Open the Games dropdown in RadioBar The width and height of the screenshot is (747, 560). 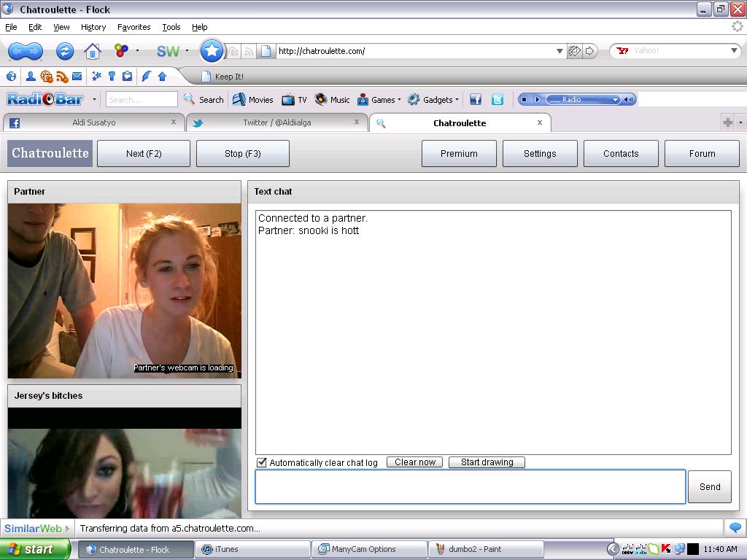tap(399, 99)
